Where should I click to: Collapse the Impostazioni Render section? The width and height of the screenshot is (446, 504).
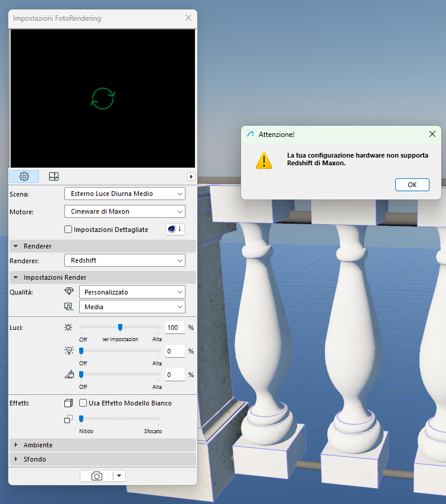pos(15,277)
